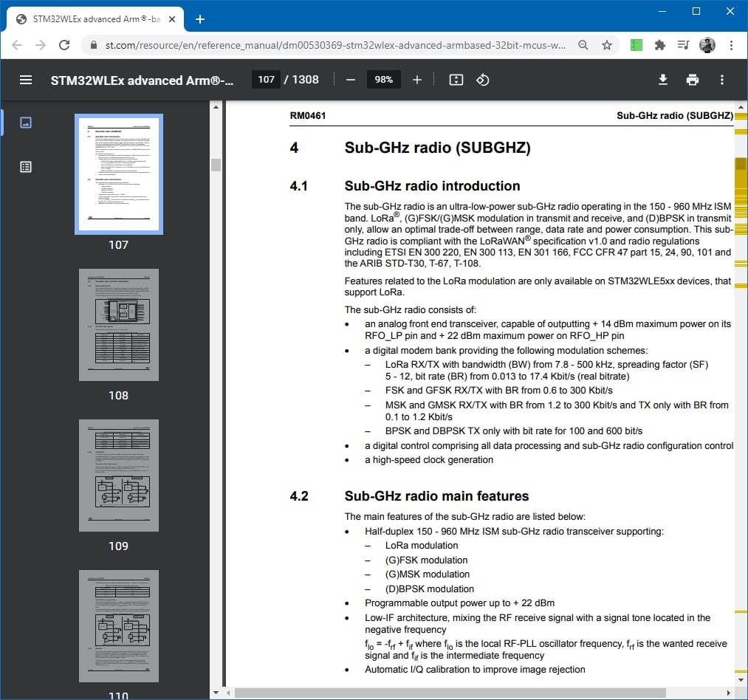Select page 107 thumbnail

point(119,174)
